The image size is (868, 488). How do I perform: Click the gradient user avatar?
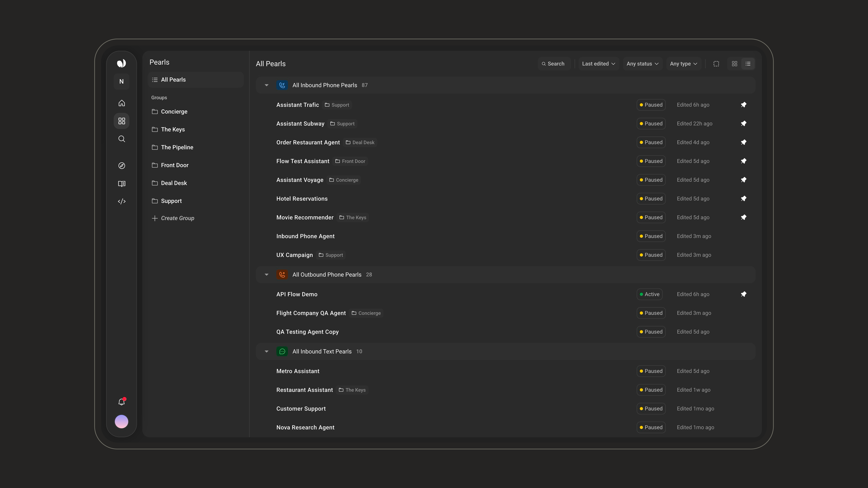122,421
